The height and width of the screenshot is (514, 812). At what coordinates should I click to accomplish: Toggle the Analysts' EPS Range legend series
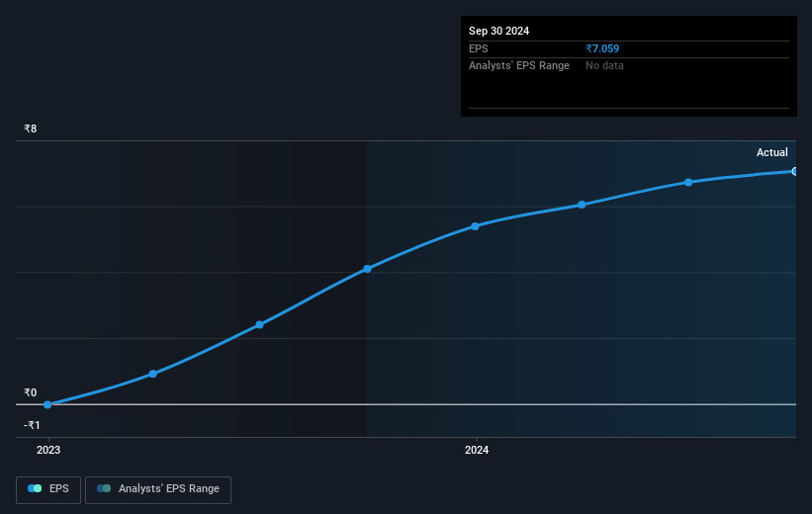(158, 489)
